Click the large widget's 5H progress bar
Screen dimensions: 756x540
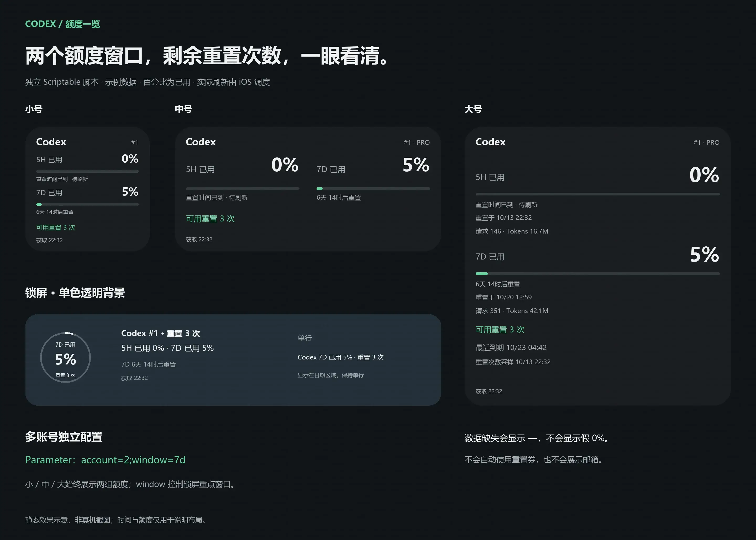coord(598,194)
